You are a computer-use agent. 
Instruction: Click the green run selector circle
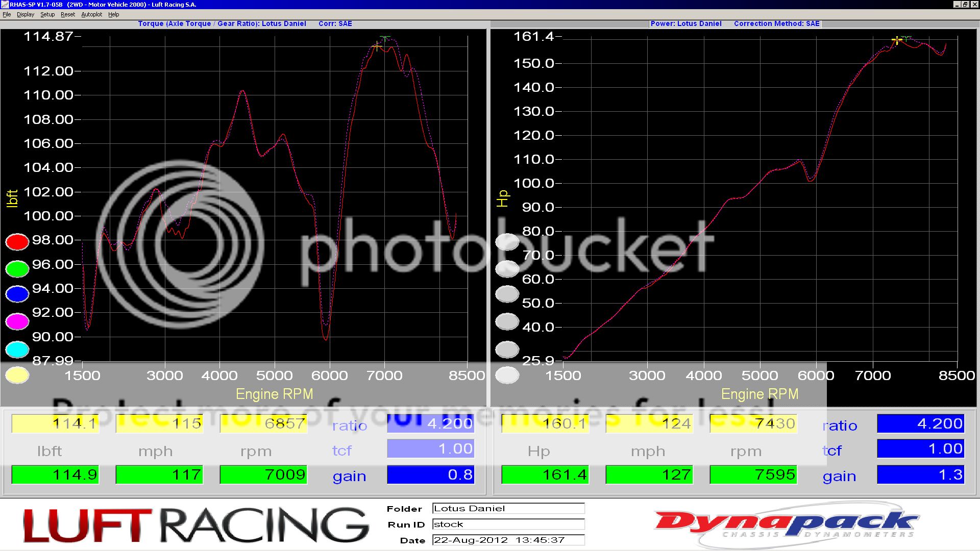(17, 268)
